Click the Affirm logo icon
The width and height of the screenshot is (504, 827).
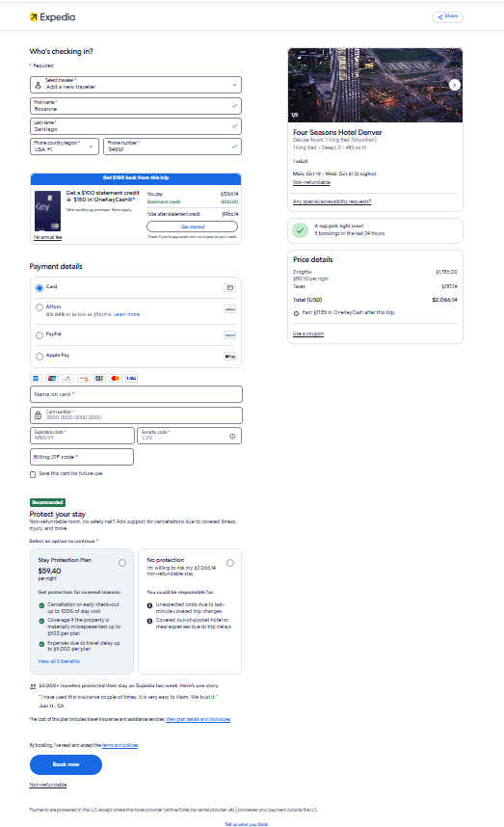click(230, 308)
